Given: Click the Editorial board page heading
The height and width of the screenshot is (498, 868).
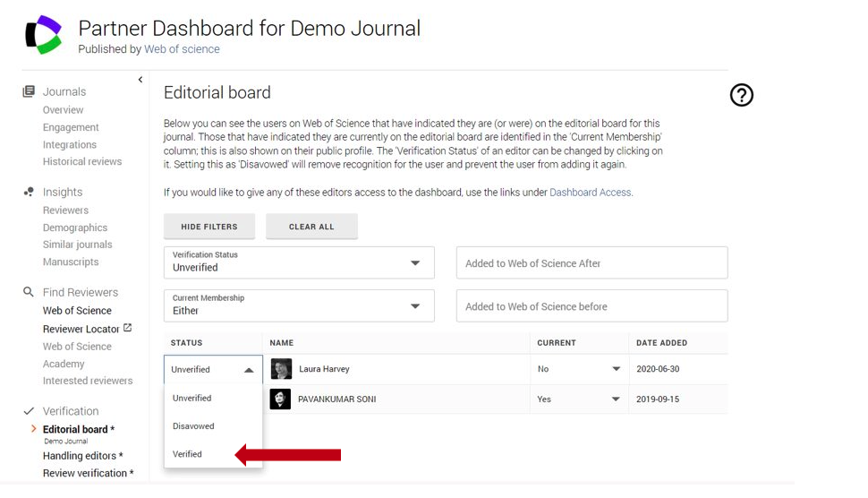Looking at the screenshot, I should 217,92.
